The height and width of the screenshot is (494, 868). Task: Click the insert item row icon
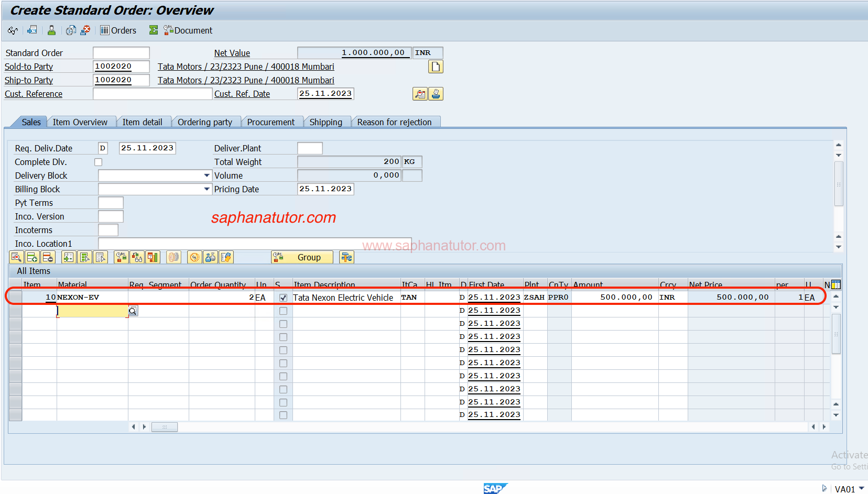(32, 257)
